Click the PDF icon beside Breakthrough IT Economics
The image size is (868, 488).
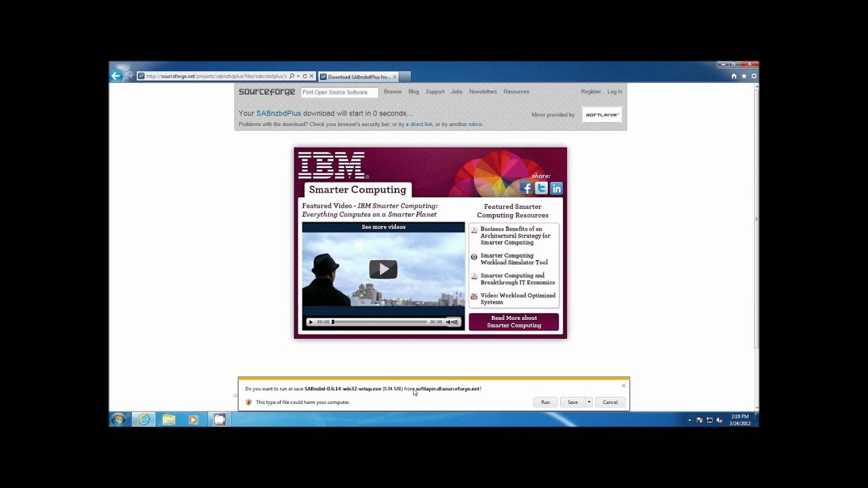[x=474, y=277]
